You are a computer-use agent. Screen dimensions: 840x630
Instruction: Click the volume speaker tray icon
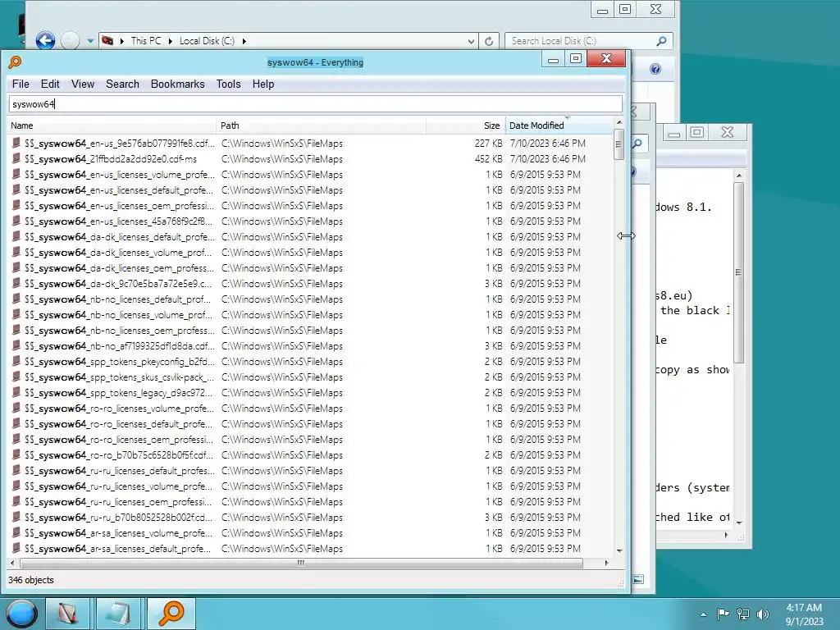coord(763,614)
